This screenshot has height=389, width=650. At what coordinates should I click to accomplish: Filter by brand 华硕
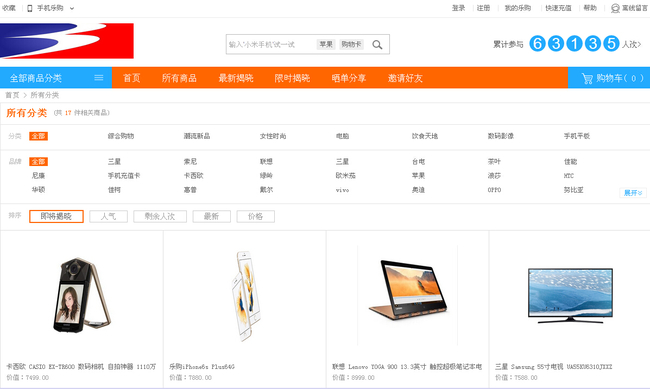(38, 190)
